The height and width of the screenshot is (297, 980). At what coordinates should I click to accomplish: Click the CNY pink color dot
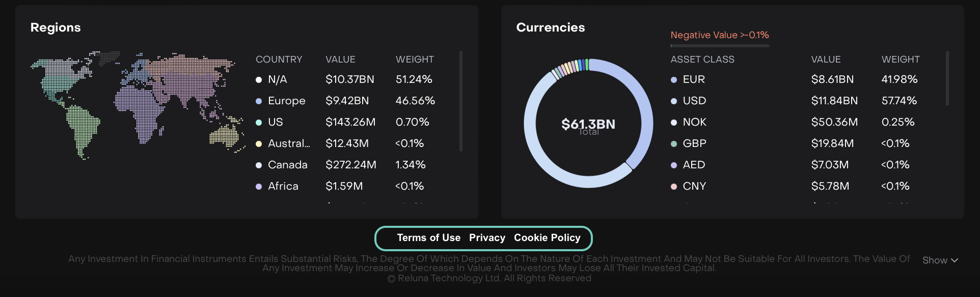point(674,187)
